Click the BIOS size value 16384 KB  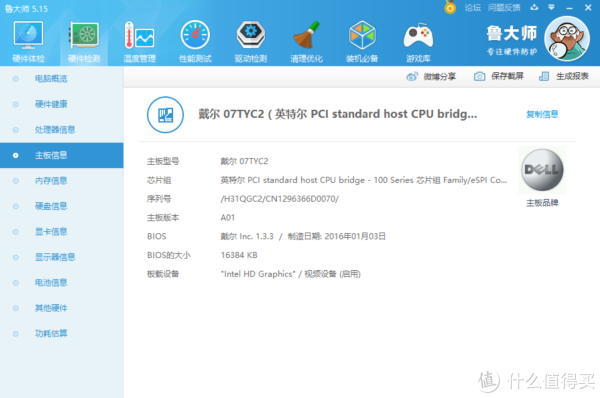click(239, 255)
